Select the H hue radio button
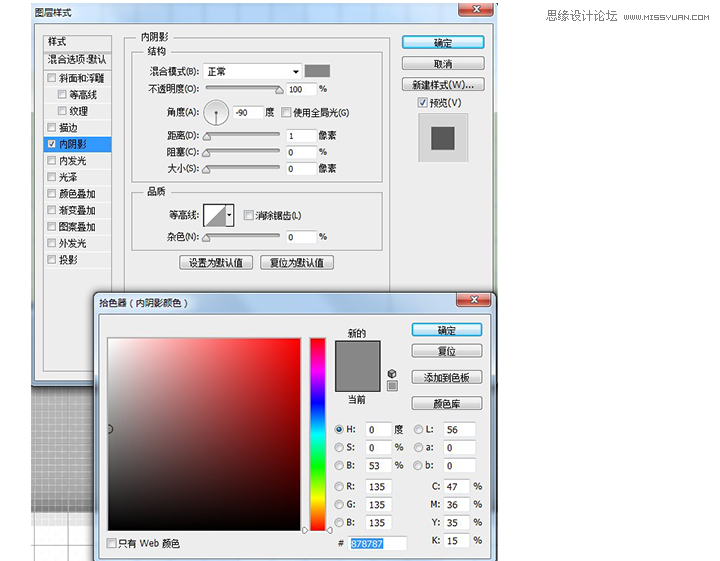This screenshot has width=720, height=561. tap(339, 429)
